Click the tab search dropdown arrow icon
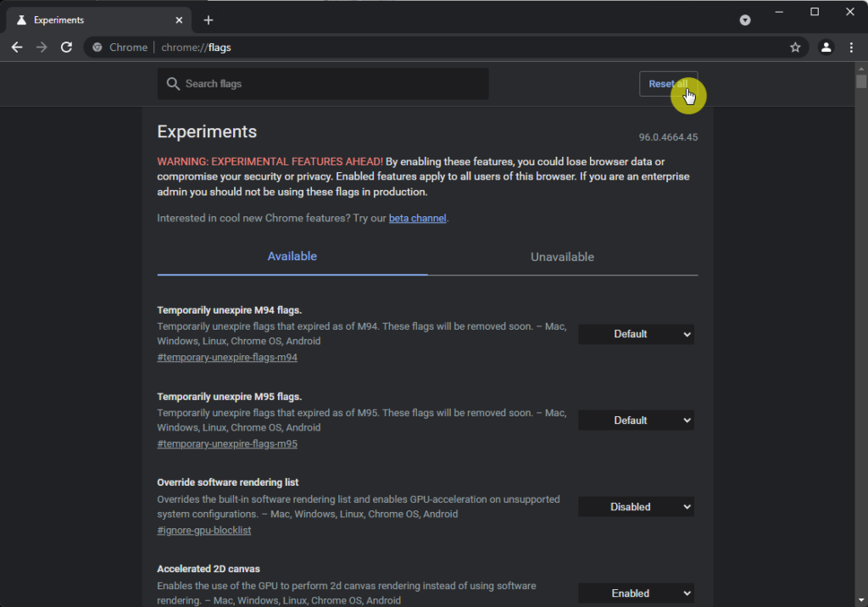Screen dimensions: 868x607 pos(745,20)
